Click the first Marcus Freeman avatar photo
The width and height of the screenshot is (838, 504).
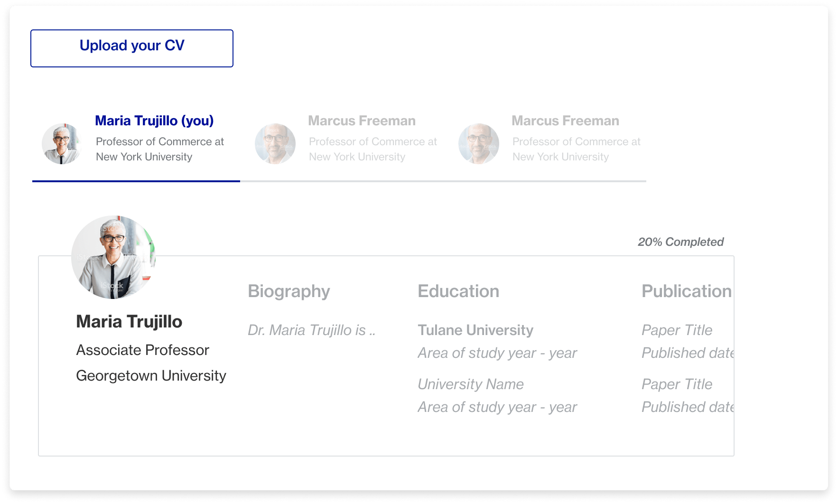tap(275, 144)
